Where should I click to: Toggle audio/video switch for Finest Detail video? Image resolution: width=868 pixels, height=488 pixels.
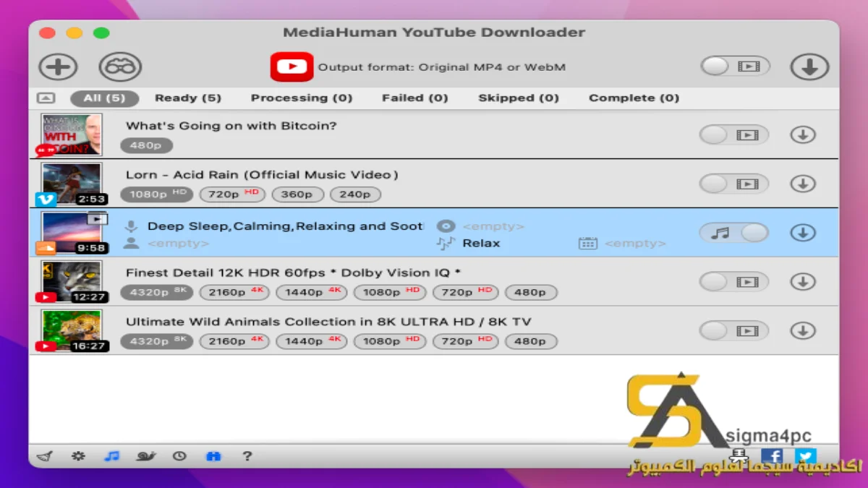(x=734, y=282)
